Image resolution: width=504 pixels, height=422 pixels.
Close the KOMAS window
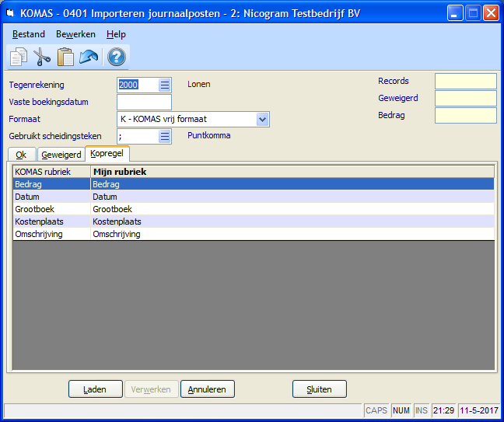491,13
